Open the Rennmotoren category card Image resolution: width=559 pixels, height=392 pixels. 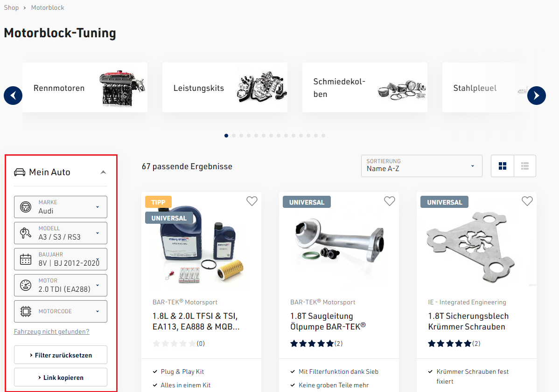point(85,88)
